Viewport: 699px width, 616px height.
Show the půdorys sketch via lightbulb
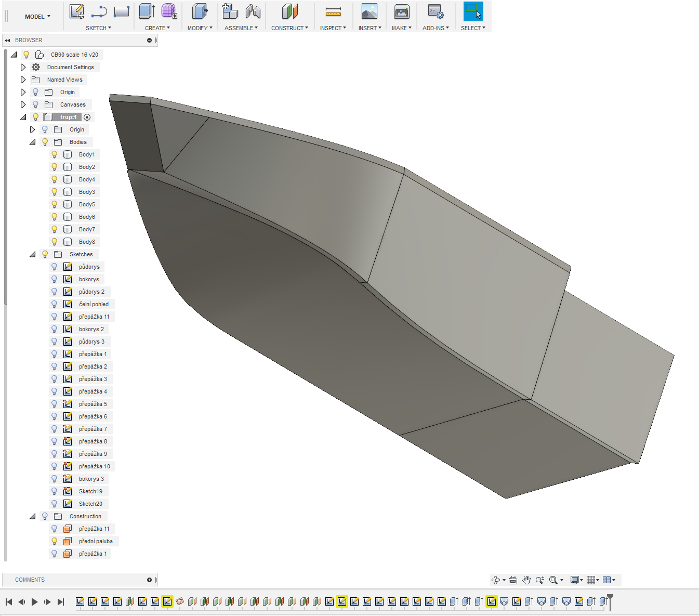[x=54, y=267]
